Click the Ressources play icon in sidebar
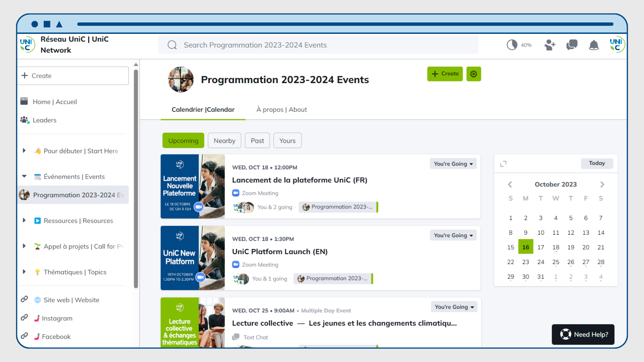 [x=38, y=221]
